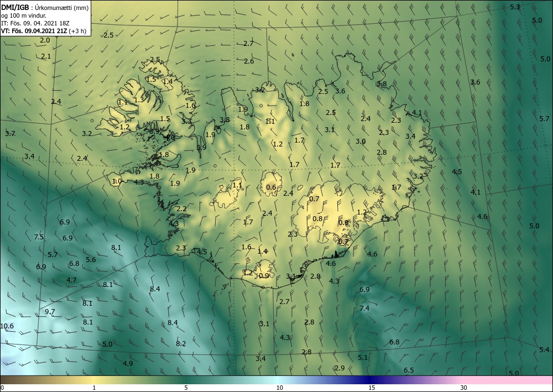The width and height of the screenshot is (553, 392).
Task: Click the value '8.2' in the southwest
Action: coord(181,344)
